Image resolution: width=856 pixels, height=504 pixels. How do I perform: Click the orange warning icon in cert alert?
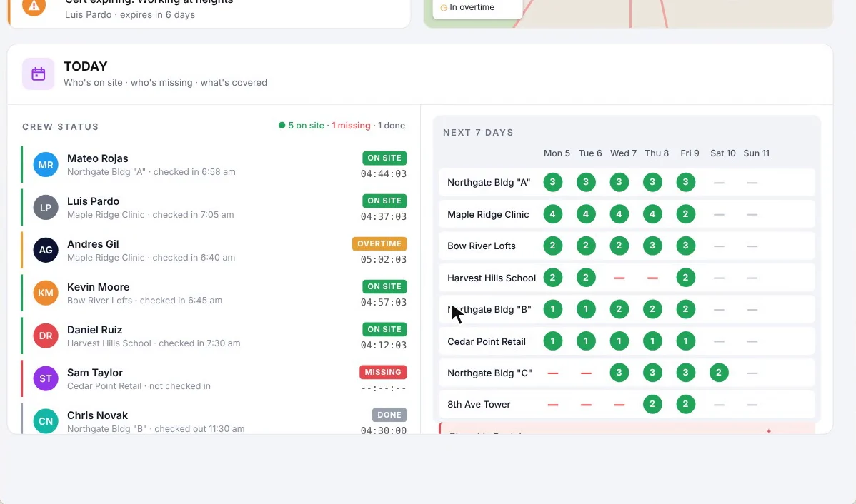tap(34, 6)
